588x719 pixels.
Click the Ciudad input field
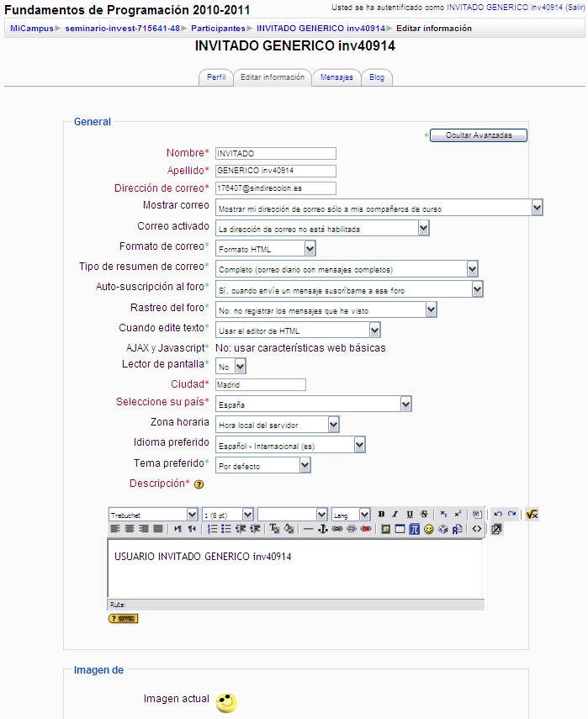click(x=260, y=384)
